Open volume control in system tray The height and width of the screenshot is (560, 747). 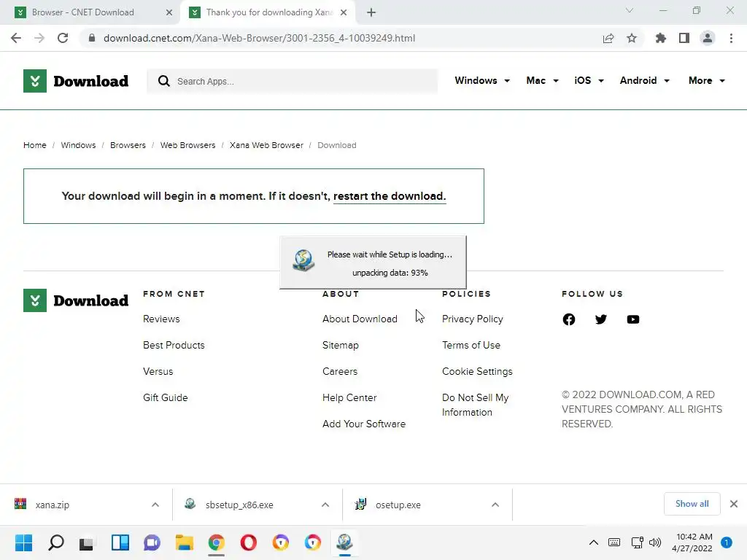click(655, 542)
